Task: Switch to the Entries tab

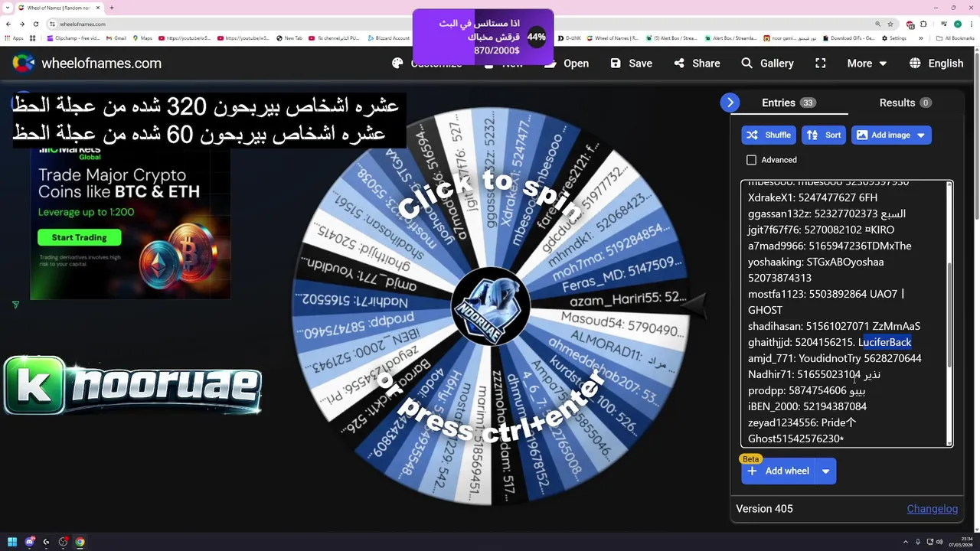Action: tap(789, 103)
